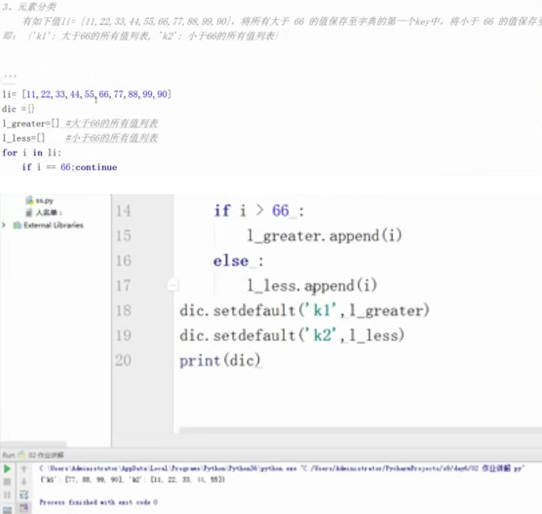The image size is (542, 514).
Task: Click the '#小于66的所有值列表' comment
Action: point(112,138)
